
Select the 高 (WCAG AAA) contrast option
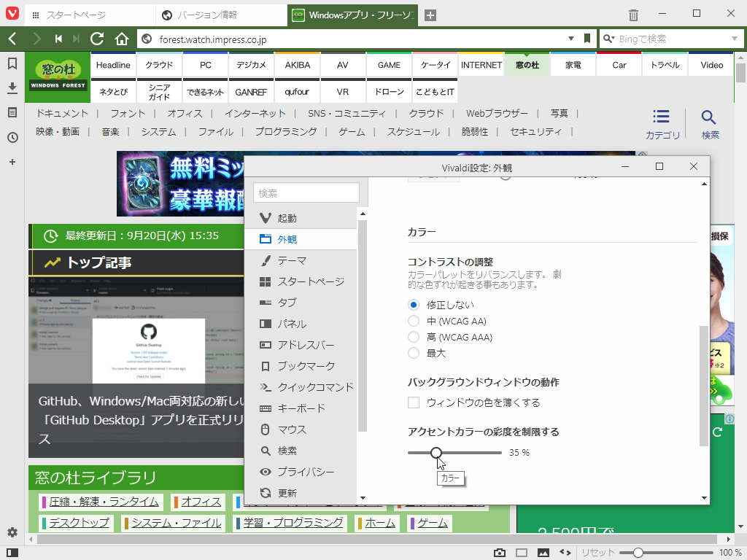click(413, 337)
